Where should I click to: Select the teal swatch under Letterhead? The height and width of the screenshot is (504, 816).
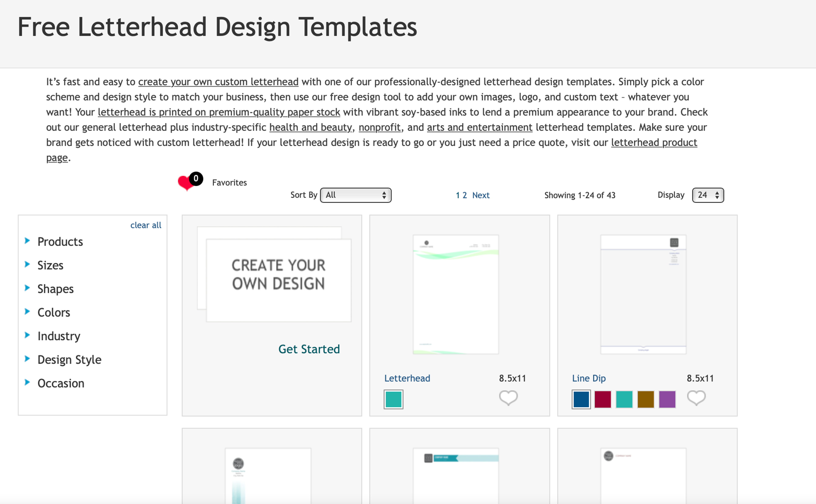pos(393,399)
